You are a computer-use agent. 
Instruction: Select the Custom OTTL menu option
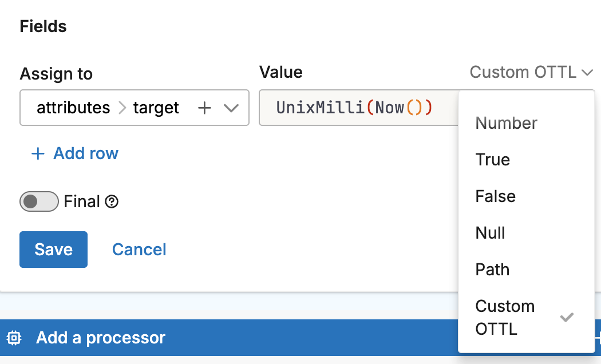point(505,317)
